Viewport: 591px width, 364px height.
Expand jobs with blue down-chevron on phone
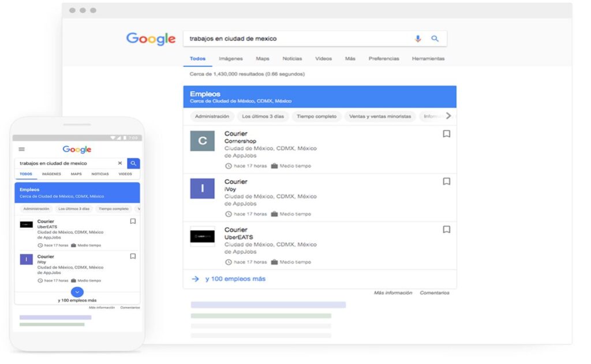tap(77, 292)
